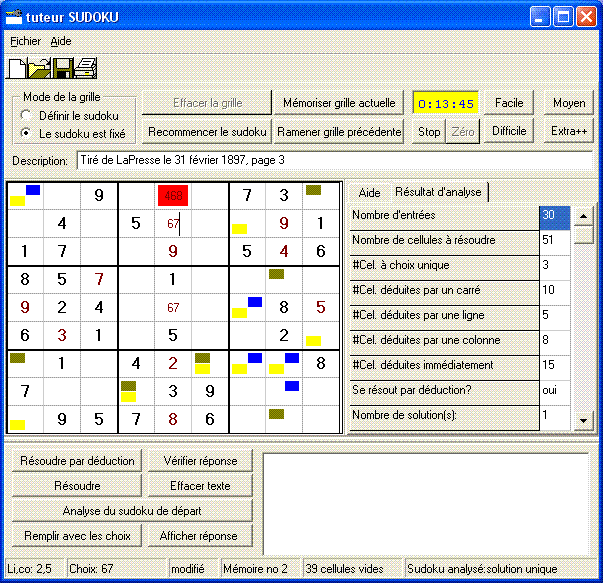This screenshot has height=583, width=603.
Task: Click '#Cel. déduites par un carré' row
Action: tap(460, 293)
